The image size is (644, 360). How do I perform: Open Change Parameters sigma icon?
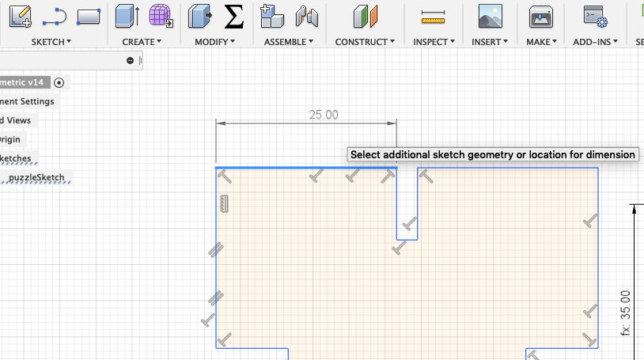click(x=233, y=17)
